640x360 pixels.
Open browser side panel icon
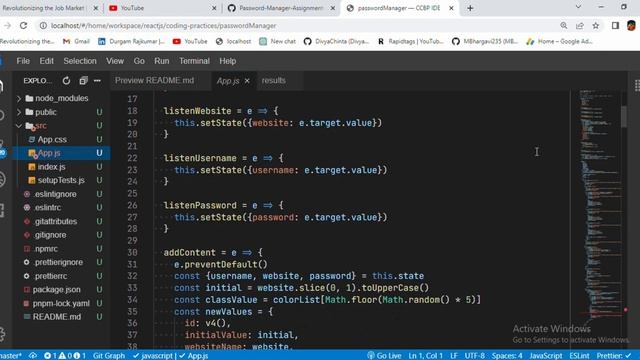click(615, 25)
